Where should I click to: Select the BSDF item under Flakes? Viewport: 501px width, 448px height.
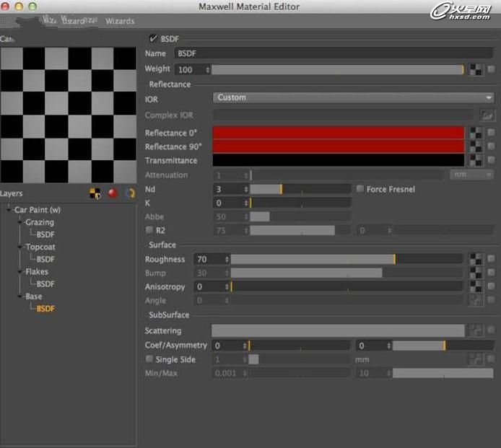point(45,284)
